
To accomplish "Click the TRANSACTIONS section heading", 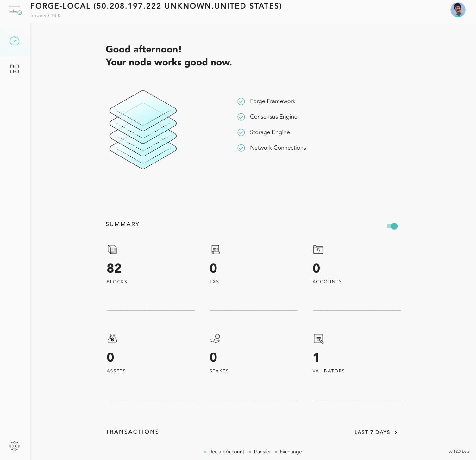I will pyautogui.click(x=132, y=432).
